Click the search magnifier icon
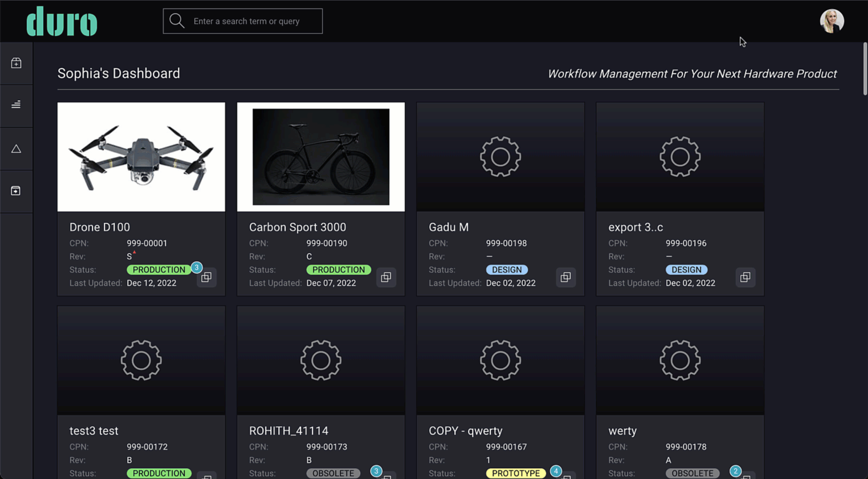 [x=177, y=21]
